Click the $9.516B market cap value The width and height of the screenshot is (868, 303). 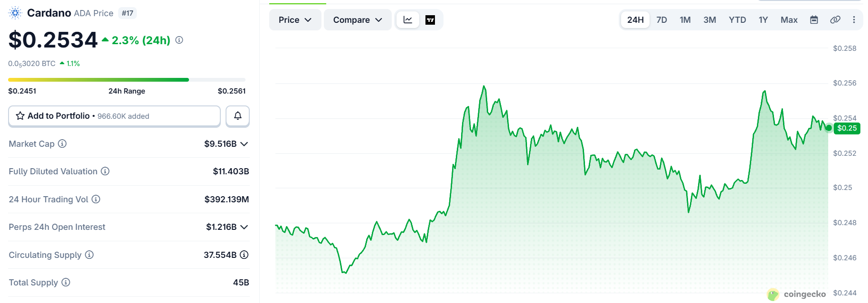220,144
